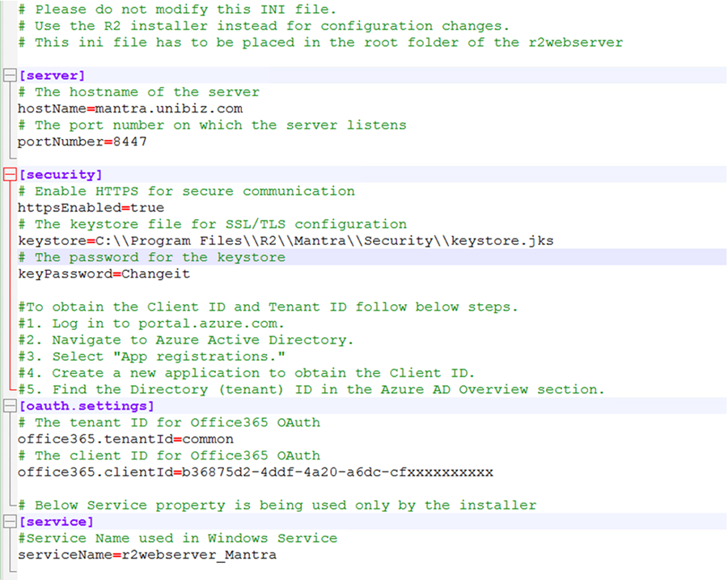Collapse the [server] section fold marker

10,75
